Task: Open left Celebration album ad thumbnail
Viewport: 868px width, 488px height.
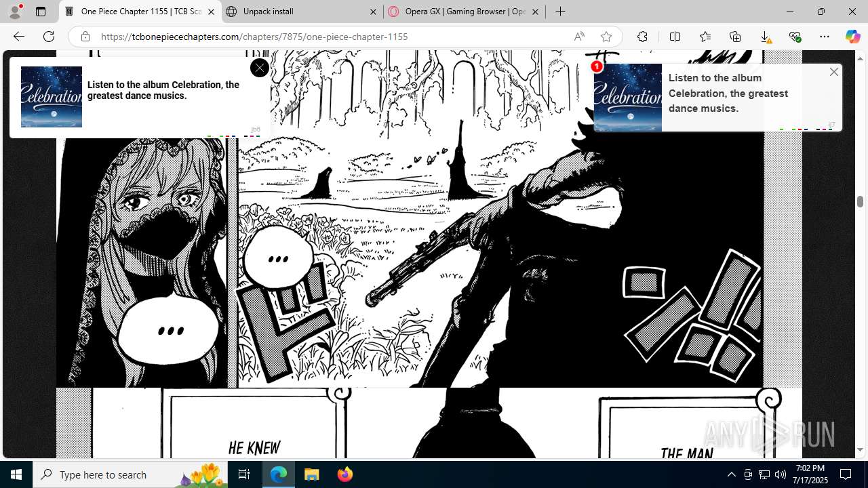Action: (52, 97)
